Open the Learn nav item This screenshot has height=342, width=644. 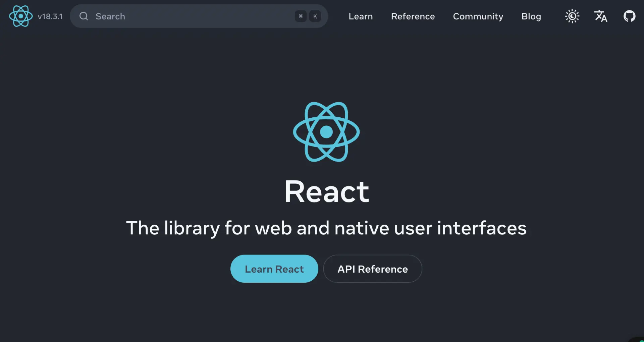click(361, 16)
